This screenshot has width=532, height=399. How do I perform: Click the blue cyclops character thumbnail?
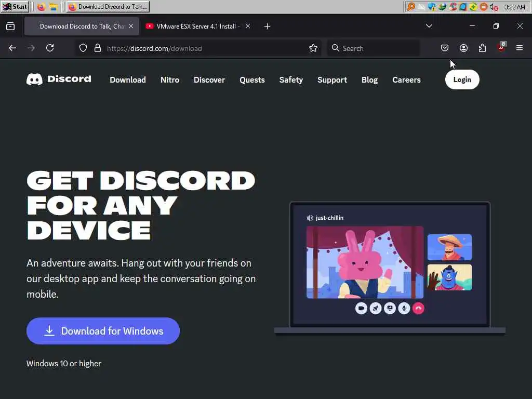coord(449,277)
